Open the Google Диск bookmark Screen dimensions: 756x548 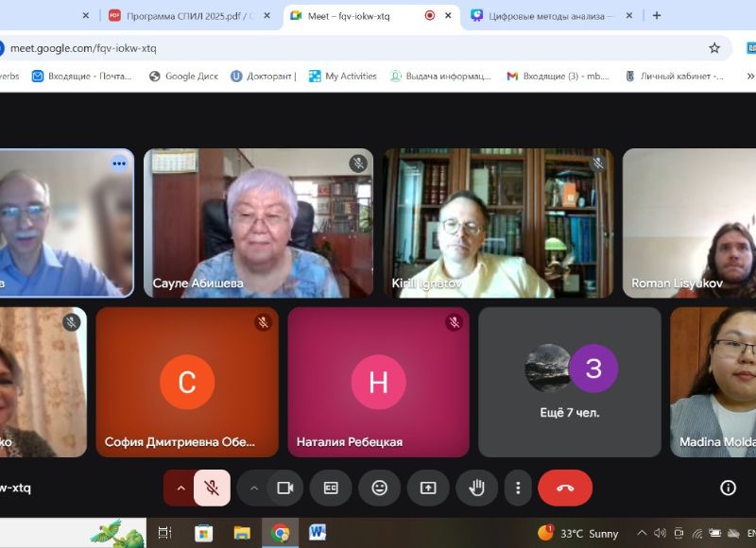pyautogui.click(x=183, y=77)
